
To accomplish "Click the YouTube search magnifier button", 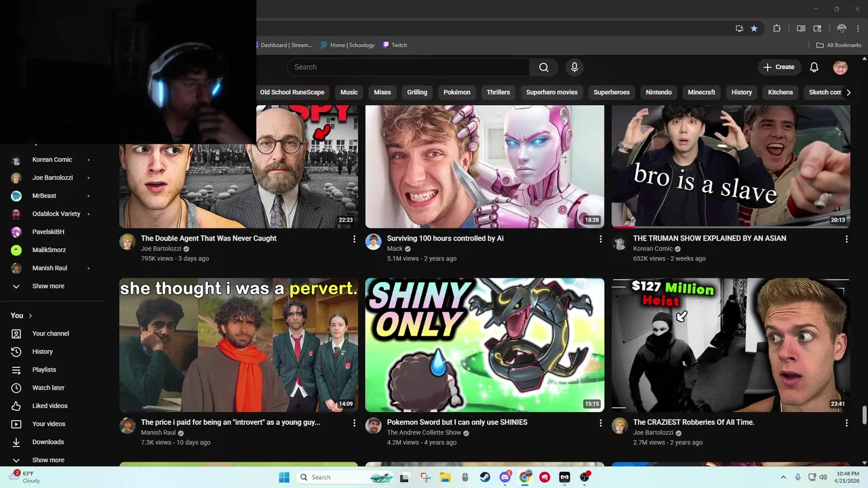I will tap(544, 67).
